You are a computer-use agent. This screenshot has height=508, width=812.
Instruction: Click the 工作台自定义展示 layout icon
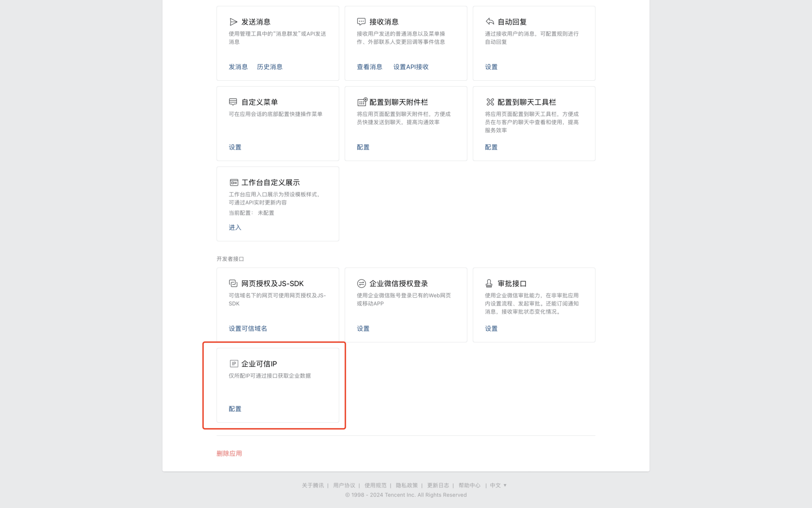(x=234, y=182)
